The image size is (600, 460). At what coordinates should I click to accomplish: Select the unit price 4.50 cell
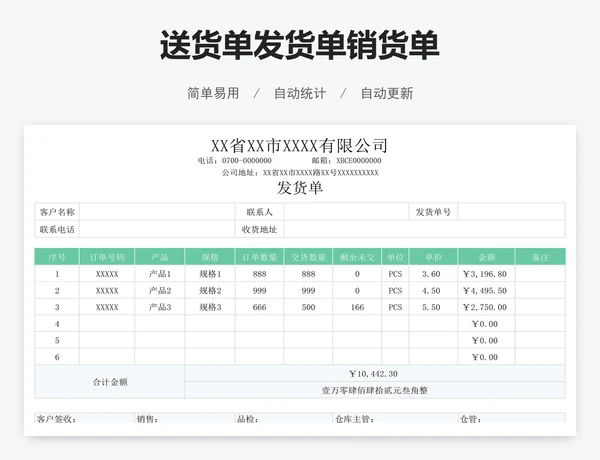click(433, 290)
